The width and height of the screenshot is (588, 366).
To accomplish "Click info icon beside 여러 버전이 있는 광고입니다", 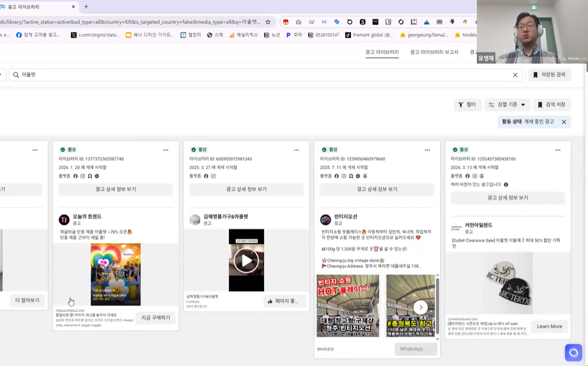I will tap(506, 184).
